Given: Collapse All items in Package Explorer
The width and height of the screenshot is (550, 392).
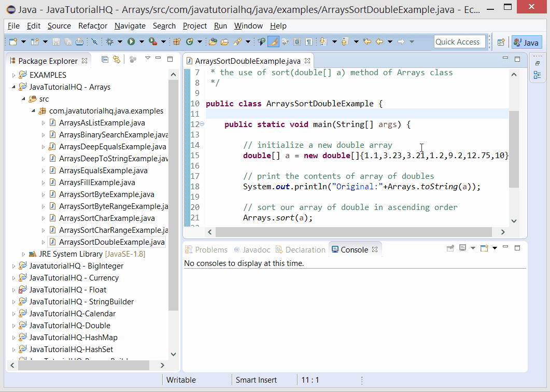Looking at the screenshot, I should 105,59.
